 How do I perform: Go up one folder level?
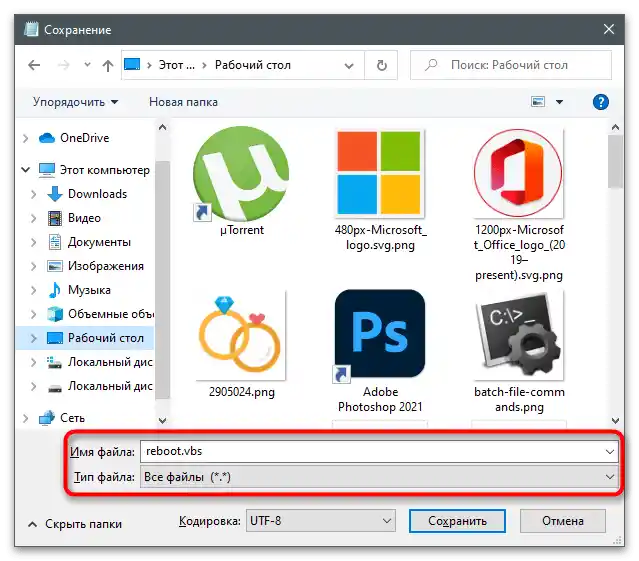pos(108,65)
